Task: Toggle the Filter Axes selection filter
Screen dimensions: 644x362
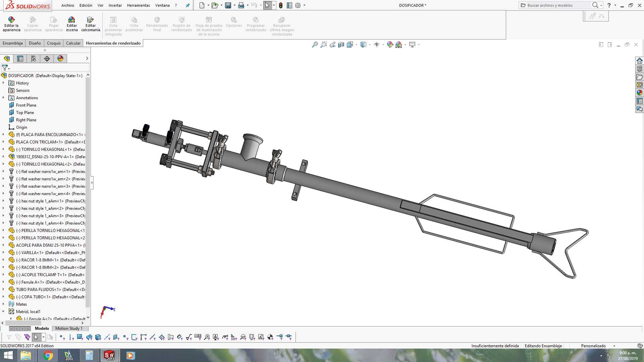Action: (107, 337)
